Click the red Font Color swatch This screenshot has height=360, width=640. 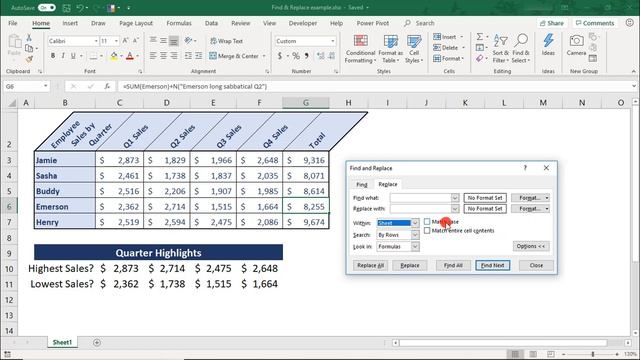coord(130,56)
